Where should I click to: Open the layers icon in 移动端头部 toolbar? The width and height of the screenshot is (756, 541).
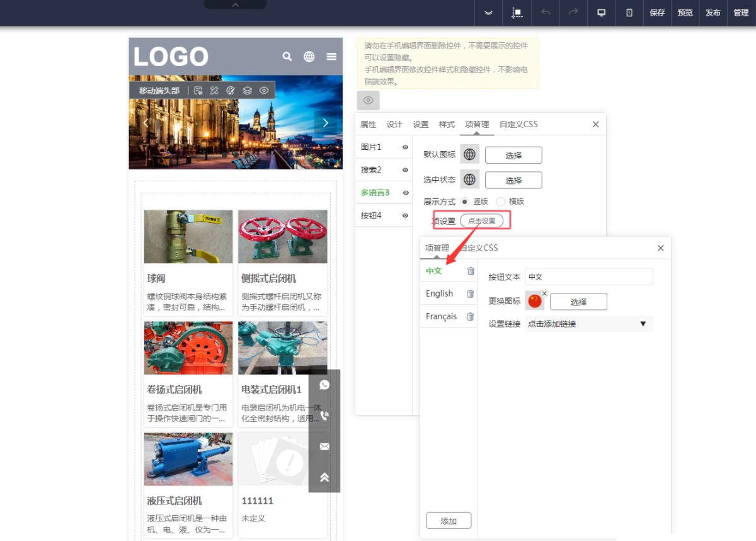click(247, 91)
